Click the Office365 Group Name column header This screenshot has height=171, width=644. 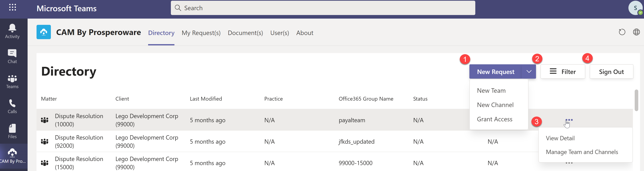point(366,99)
